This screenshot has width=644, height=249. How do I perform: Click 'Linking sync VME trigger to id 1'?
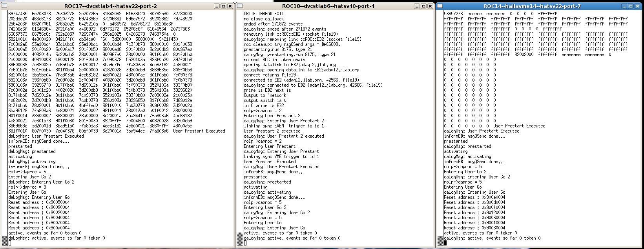pyautogui.click(x=281, y=156)
